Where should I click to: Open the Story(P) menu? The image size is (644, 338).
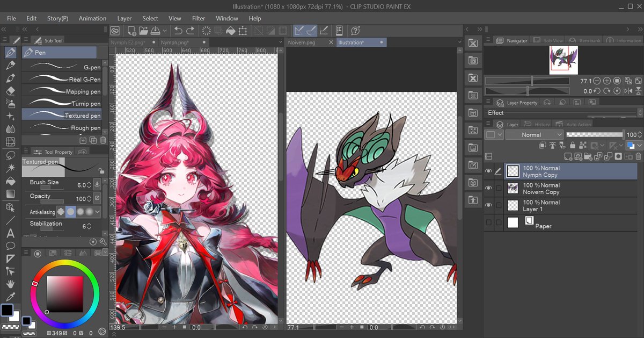(57, 18)
